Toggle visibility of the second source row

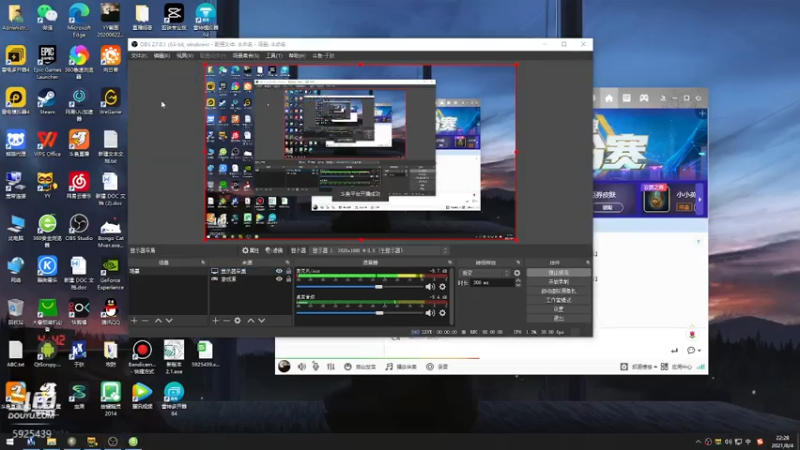pos(279,279)
